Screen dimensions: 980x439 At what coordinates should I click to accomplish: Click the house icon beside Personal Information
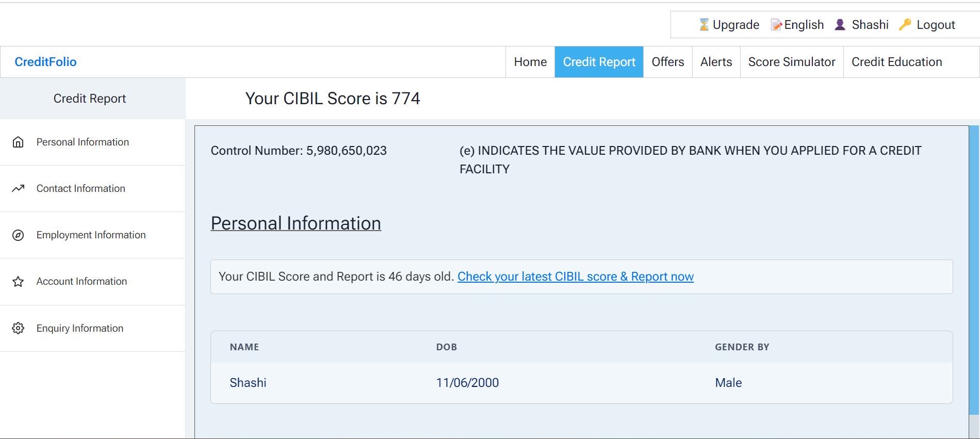coord(18,142)
